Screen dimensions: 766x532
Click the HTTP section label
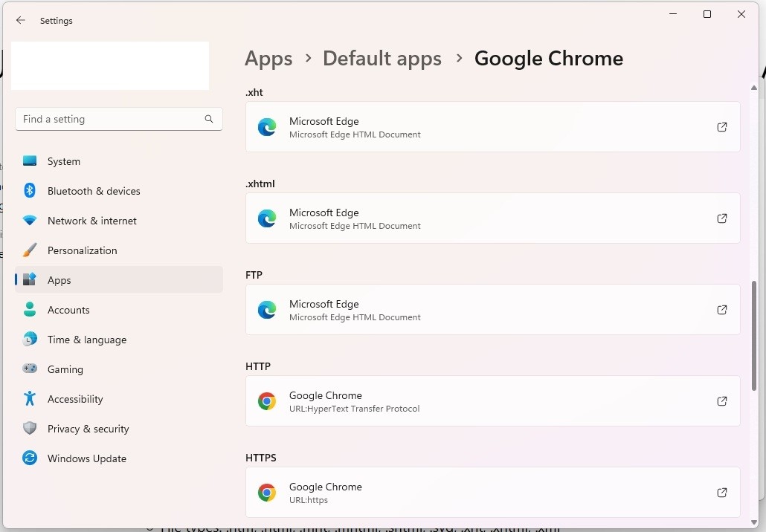click(257, 366)
